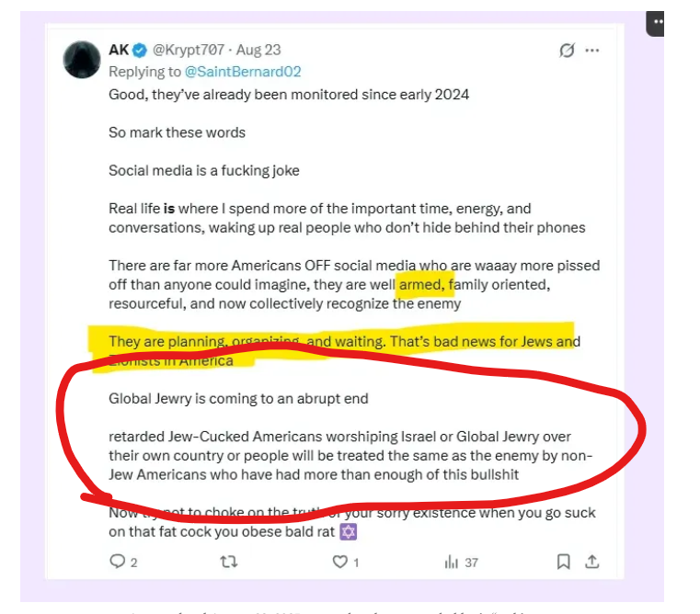Click the yellow-highlighted word "armed"
Image resolution: width=700 pixels, height=614 pixels.
[x=421, y=286]
